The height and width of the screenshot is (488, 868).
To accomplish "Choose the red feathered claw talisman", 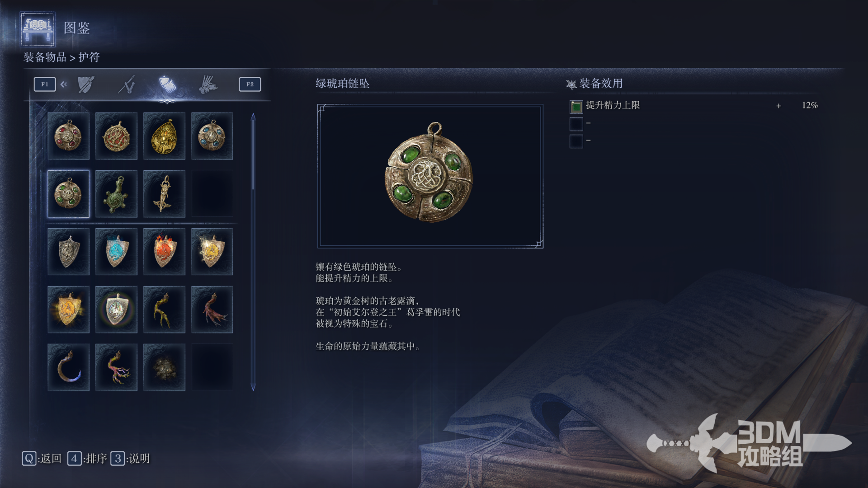I will coord(212,310).
